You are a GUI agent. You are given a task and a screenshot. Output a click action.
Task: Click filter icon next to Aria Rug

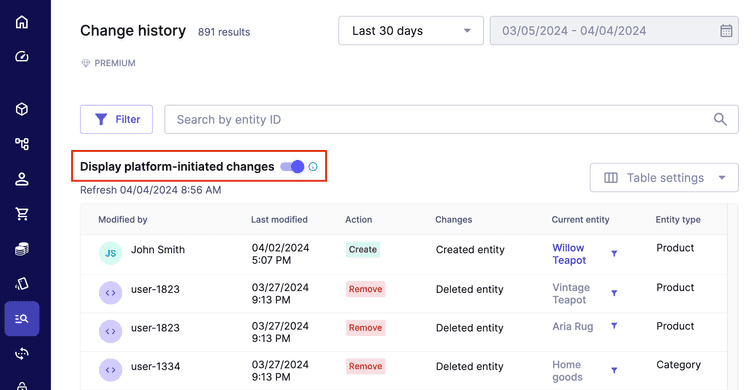tap(614, 326)
